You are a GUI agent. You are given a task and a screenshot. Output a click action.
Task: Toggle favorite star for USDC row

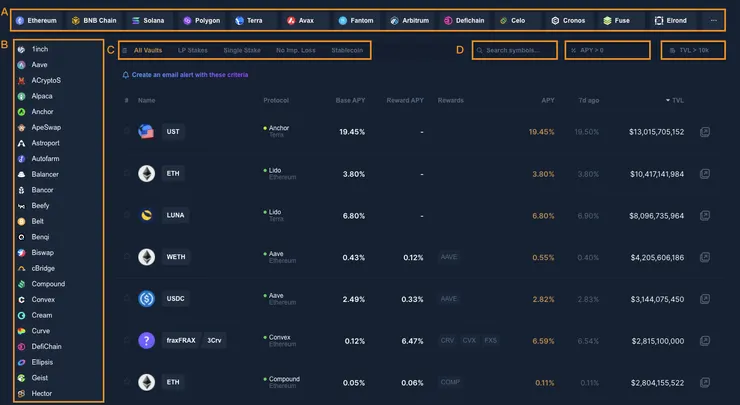[126, 298]
